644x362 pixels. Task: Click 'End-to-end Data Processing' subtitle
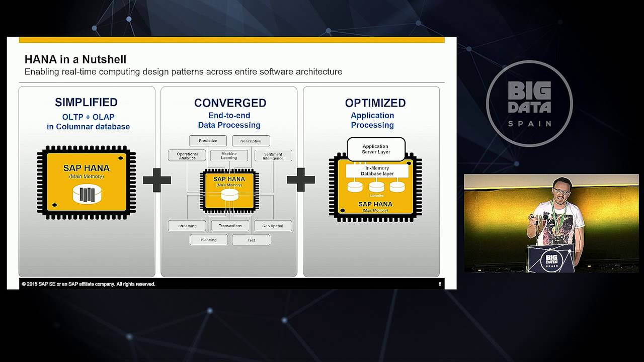pos(229,120)
